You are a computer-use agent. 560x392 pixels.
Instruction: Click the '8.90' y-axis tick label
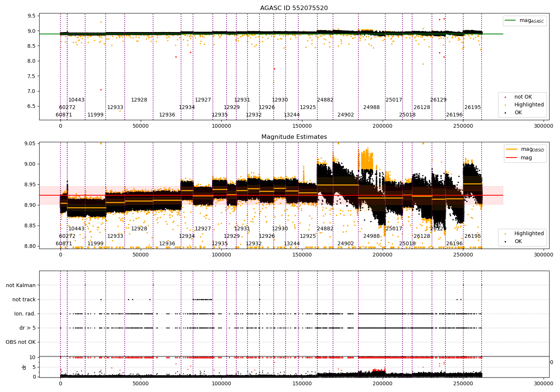[x=30, y=205]
